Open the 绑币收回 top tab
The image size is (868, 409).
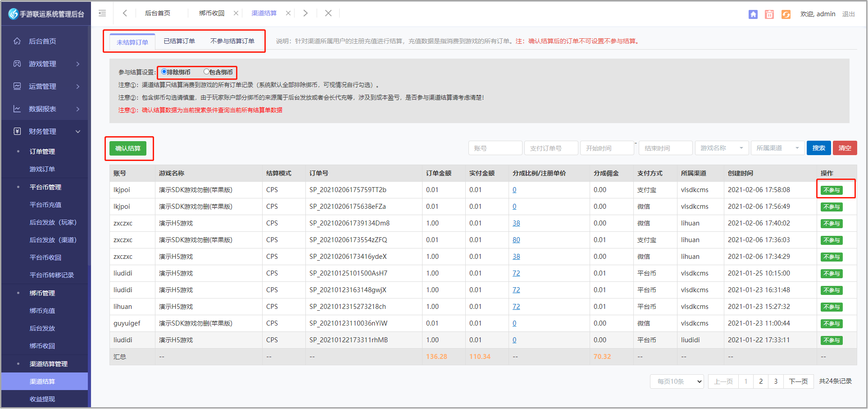212,13
